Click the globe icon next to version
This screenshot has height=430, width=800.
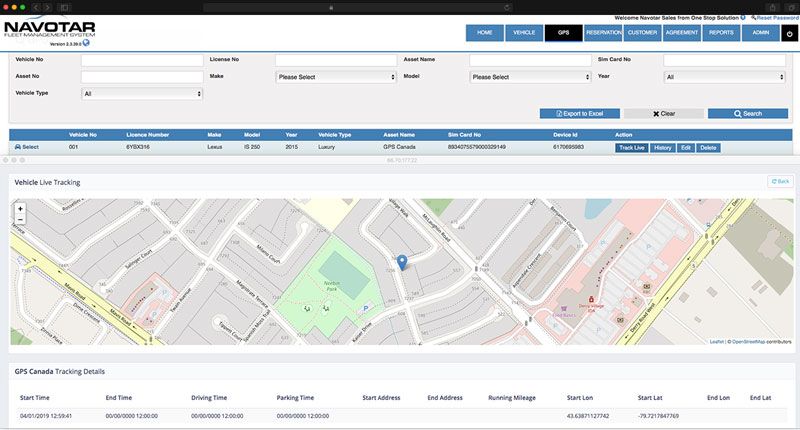coord(86,43)
